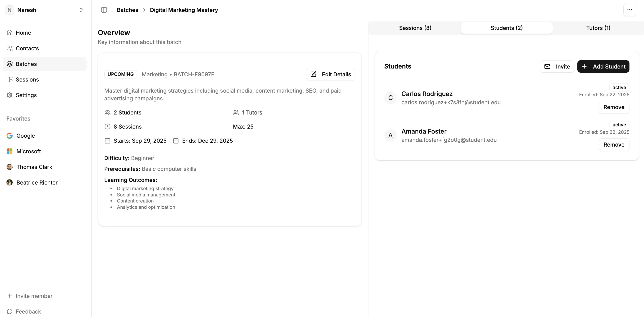This screenshot has height=317, width=644.
Task: Go to Batches in the breadcrumb
Action: coord(128,10)
